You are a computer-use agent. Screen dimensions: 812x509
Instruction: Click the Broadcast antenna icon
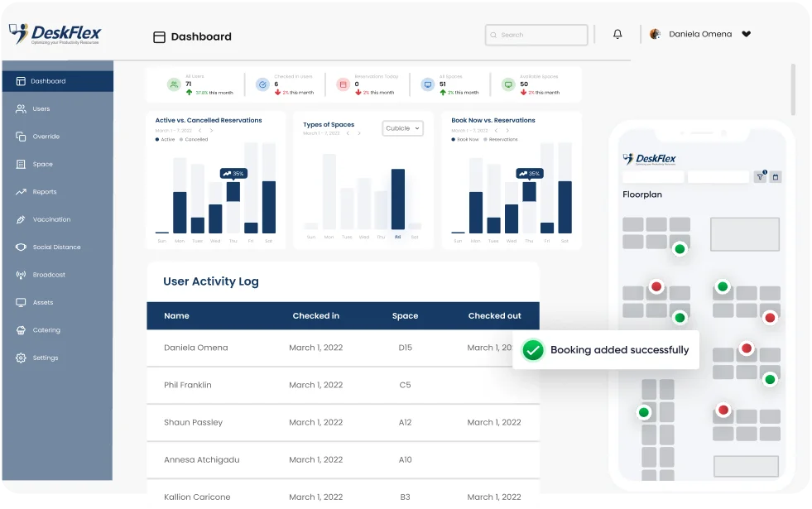pyautogui.click(x=21, y=275)
